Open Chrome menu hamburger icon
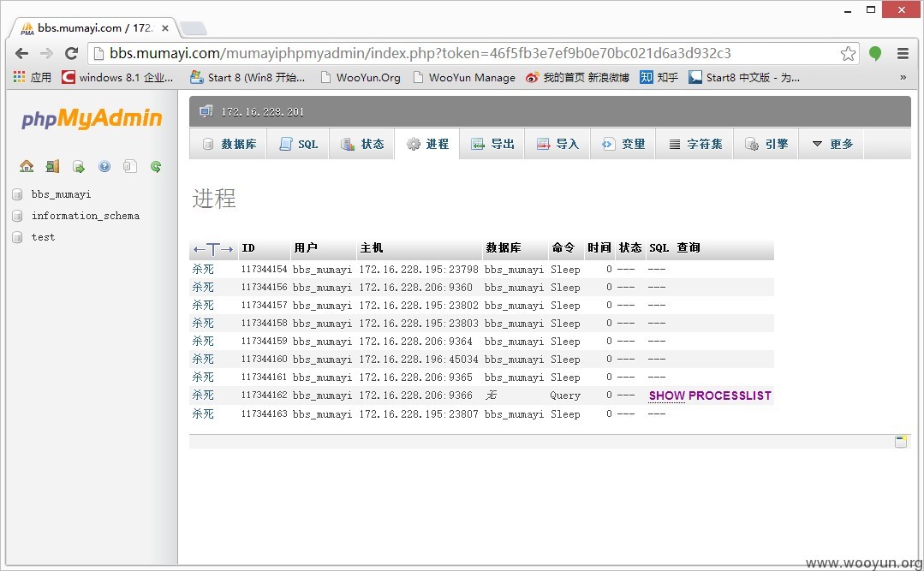Image resolution: width=924 pixels, height=571 pixels. [903, 54]
